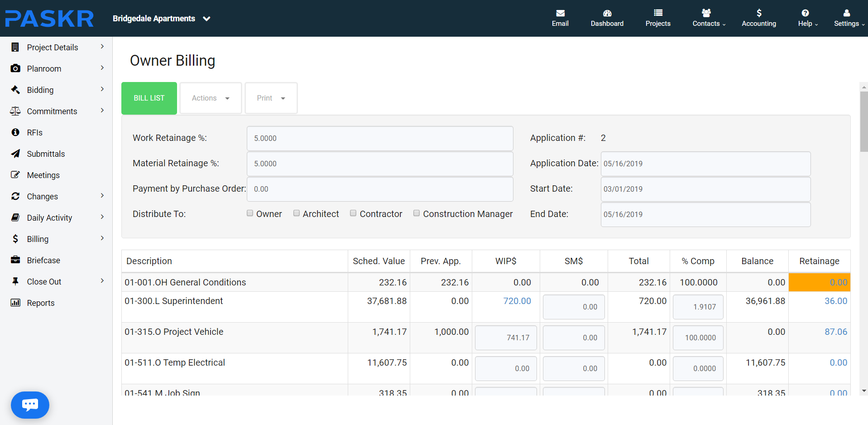Click the Planroom camera icon

15,68
